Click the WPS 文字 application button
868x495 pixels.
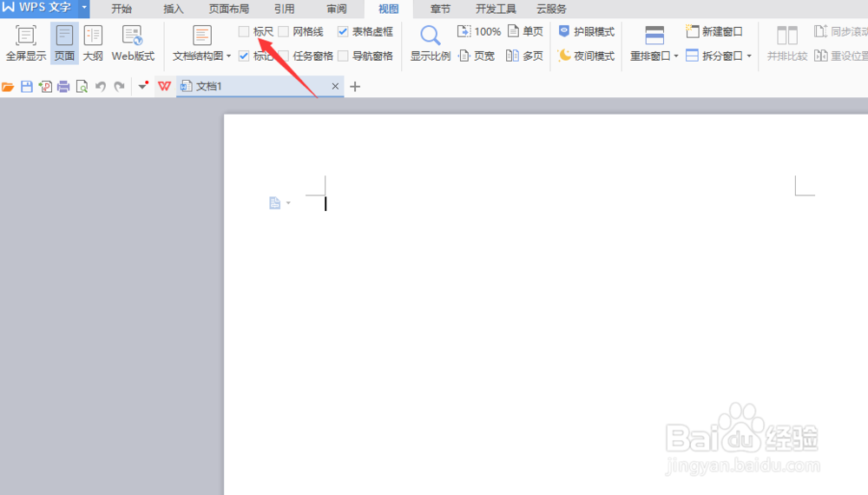39,8
